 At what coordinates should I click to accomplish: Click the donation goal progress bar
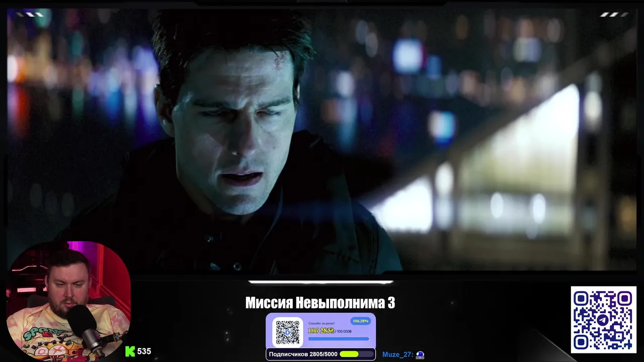[x=339, y=339]
